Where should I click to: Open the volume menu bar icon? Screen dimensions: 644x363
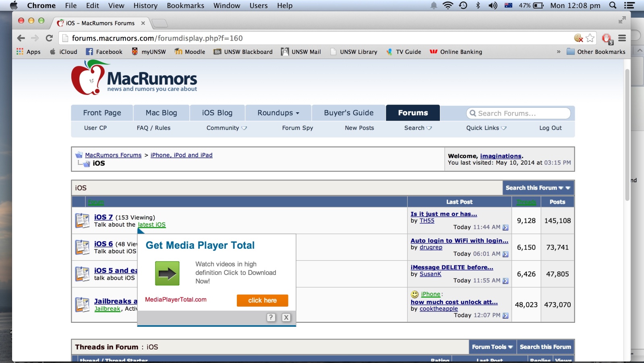[x=493, y=5]
